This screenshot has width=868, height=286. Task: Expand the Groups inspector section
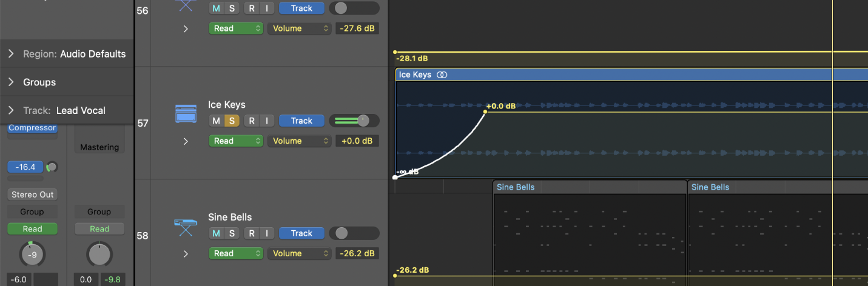pyautogui.click(x=11, y=82)
